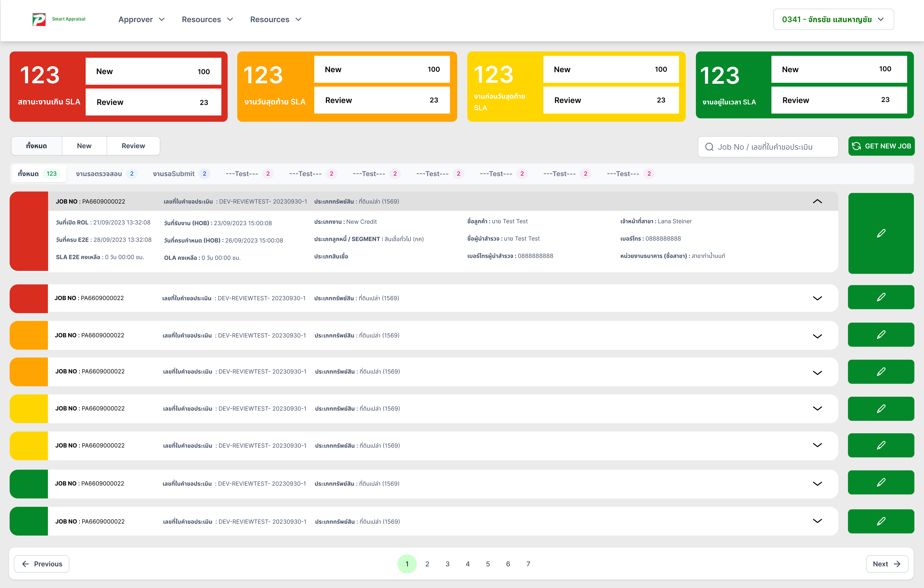The width and height of the screenshot is (924, 588).
Task: Switch to the Review filter tab
Action: 133,146
